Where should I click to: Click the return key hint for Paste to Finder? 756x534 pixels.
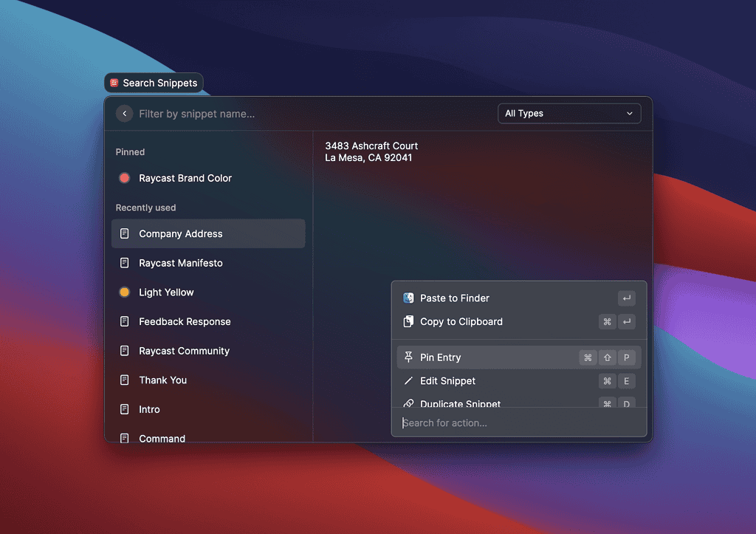(x=626, y=298)
